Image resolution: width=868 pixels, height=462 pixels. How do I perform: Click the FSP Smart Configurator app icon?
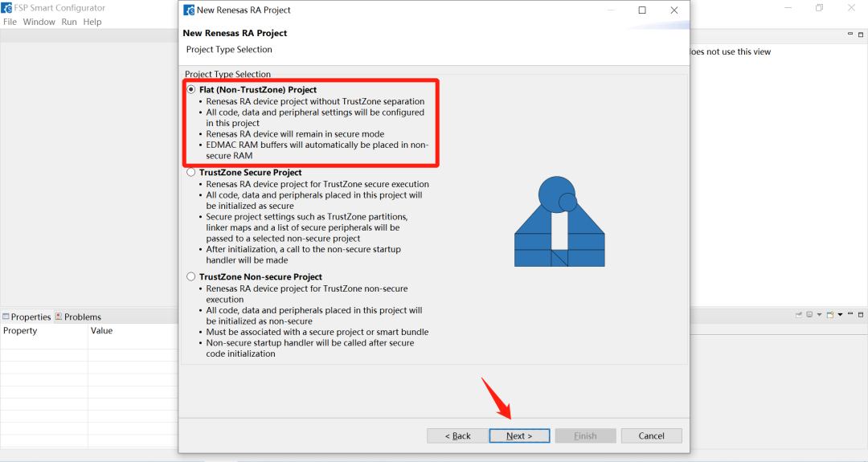point(6,8)
